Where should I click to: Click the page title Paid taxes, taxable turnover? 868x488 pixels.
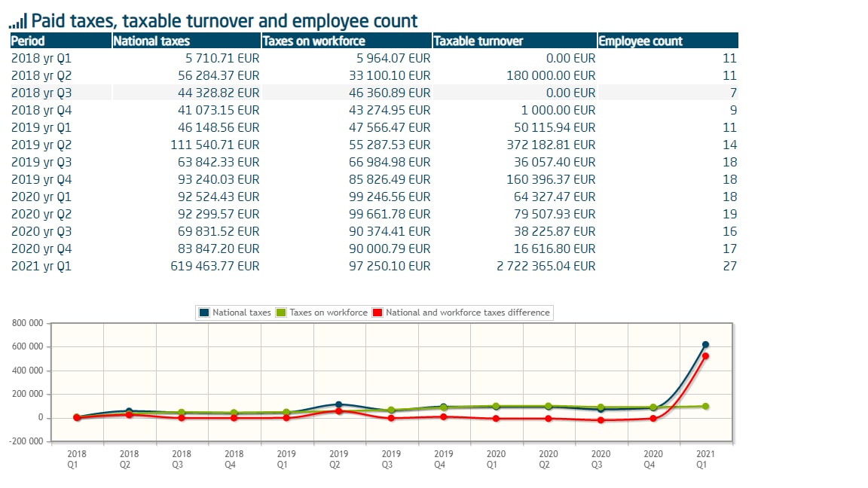tap(224, 21)
